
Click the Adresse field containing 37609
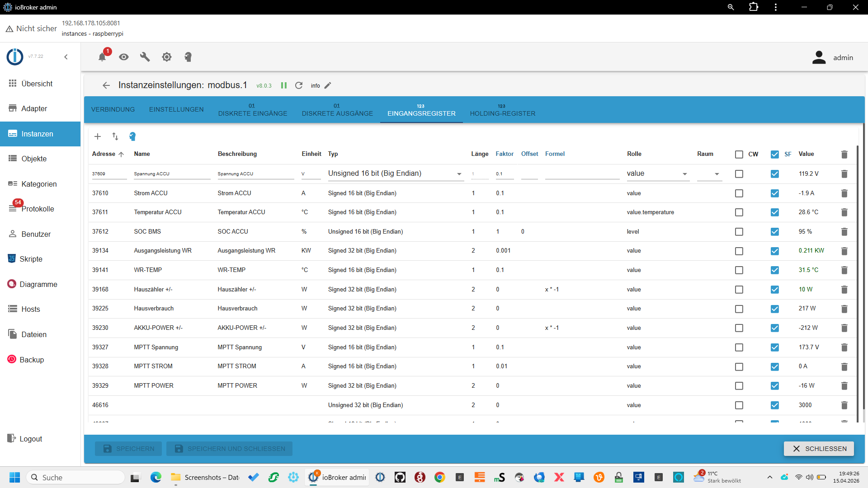point(109,174)
